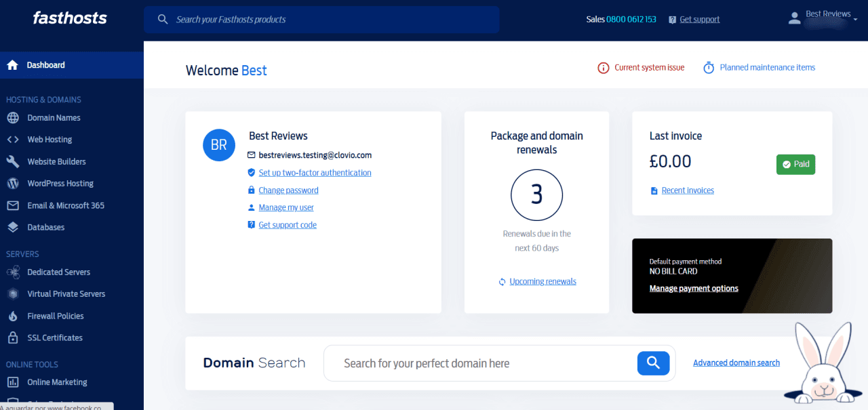Image resolution: width=868 pixels, height=410 pixels.
Task: Click the wrench icon for Website Builders
Action: (x=12, y=161)
